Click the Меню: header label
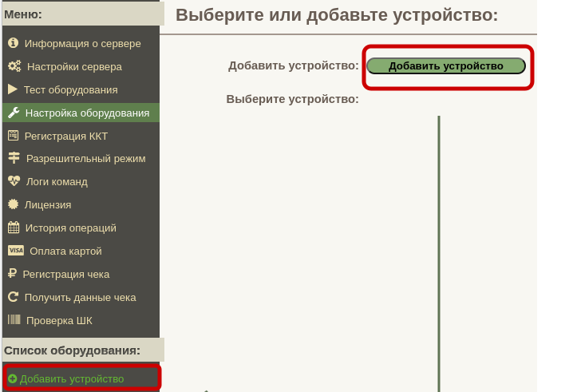 (x=23, y=14)
